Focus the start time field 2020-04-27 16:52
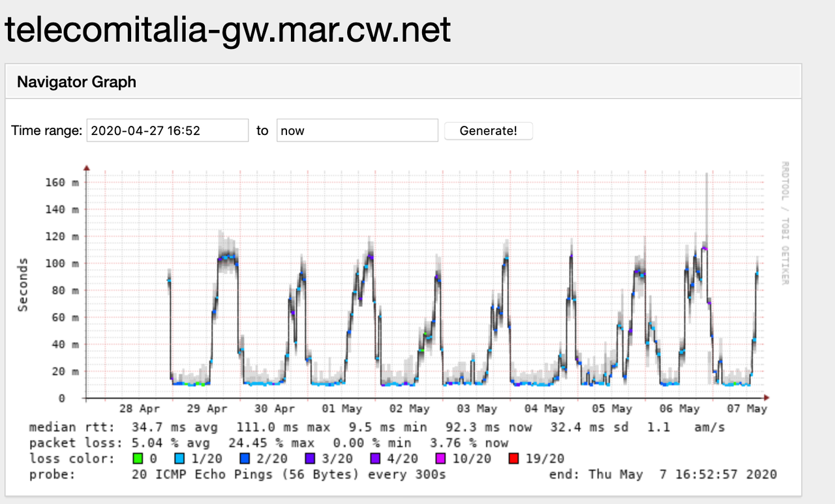The image size is (835, 504). pyautogui.click(x=168, y=130)
